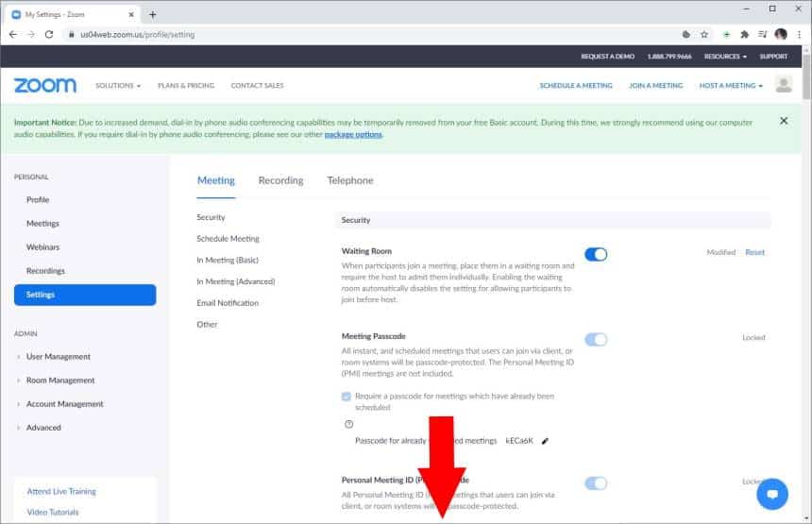Image resolution: width=812 pixels, height=524 pixels.
Task: Open the chat support bubble
Action: [x=772, y=494]
